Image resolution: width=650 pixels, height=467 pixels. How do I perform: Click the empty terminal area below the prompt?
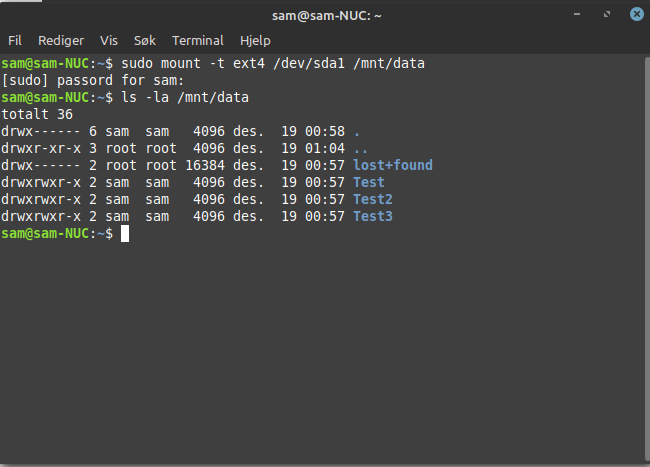point(322,352)
